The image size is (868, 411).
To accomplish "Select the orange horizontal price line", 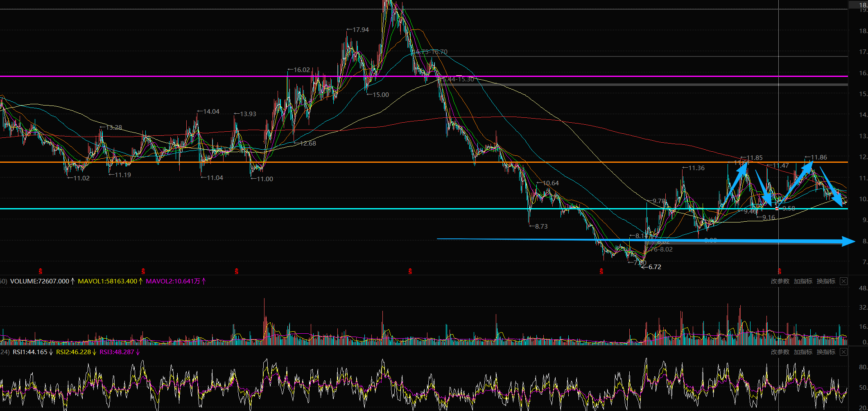I will [x=424, y=162].
